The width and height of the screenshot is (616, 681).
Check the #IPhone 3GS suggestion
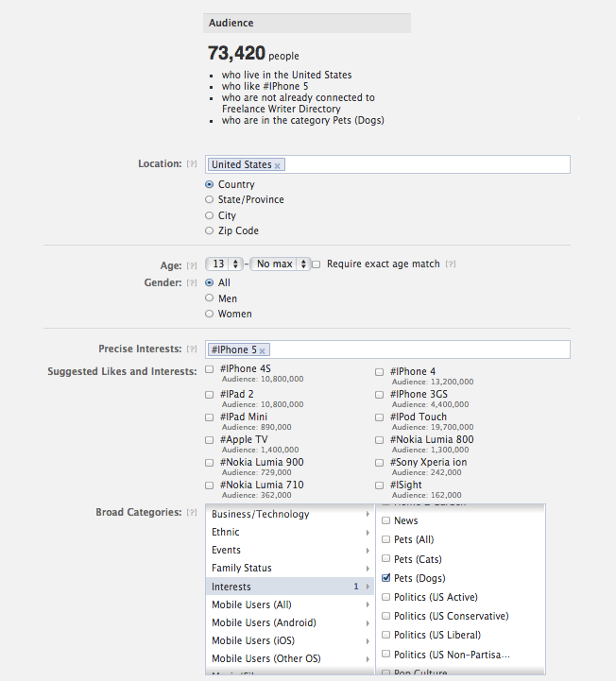(379, 395)
